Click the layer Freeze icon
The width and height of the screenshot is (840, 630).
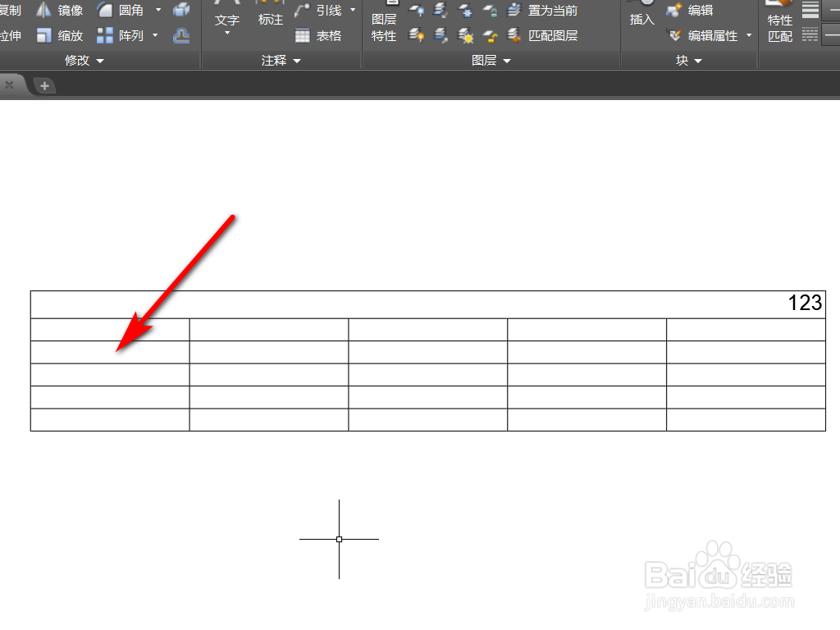coord(466,10)
